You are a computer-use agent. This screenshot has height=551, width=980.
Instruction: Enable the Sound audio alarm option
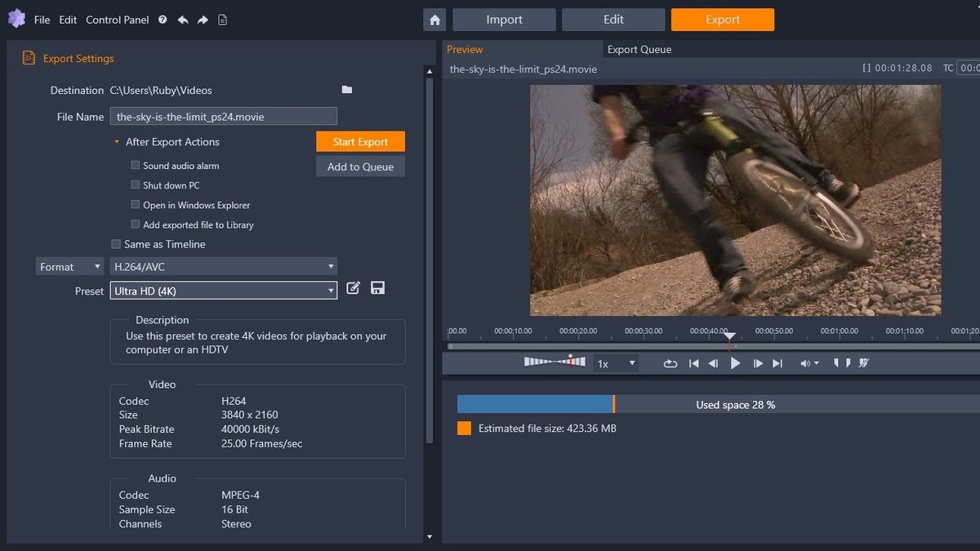click(x=135, y=164)
